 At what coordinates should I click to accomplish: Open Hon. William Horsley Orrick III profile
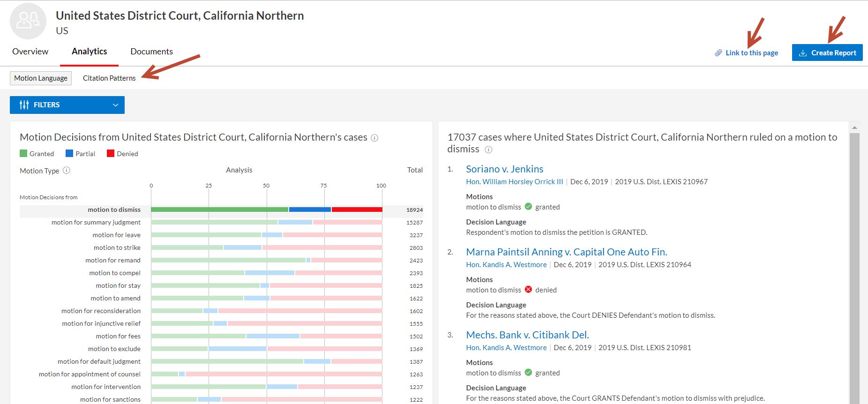(x=514, y=182)
